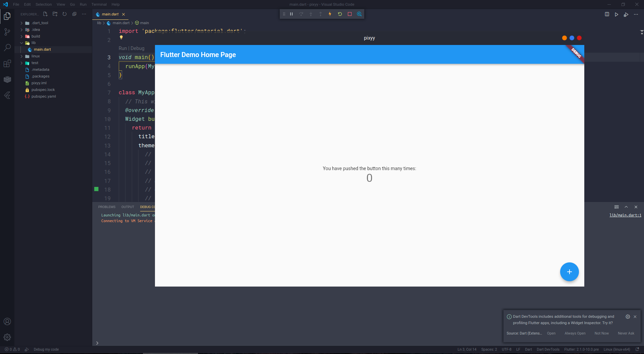644x354 pixels.
Task: Click the Ln 3, Col 14 status bar item
Action: [x=466, y=349]
